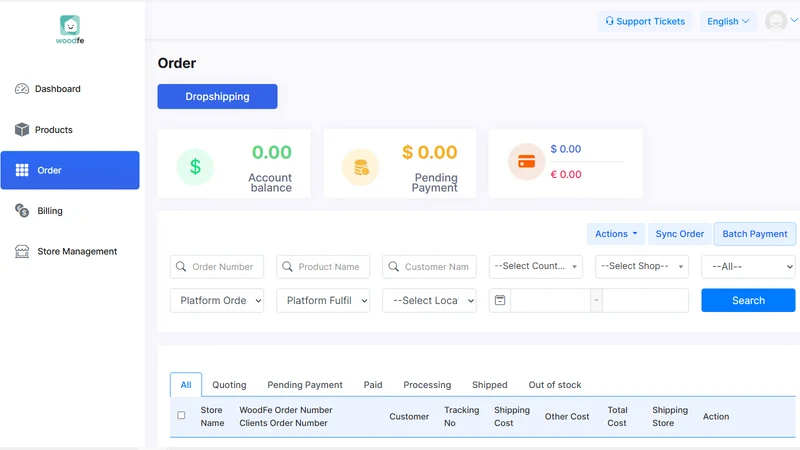This screenshot has width=800, height=450.
Task: Switch to the Out of stock tab
Action: [555, 385]
